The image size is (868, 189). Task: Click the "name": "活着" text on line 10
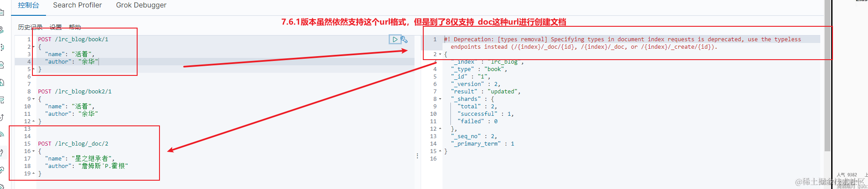70,107
